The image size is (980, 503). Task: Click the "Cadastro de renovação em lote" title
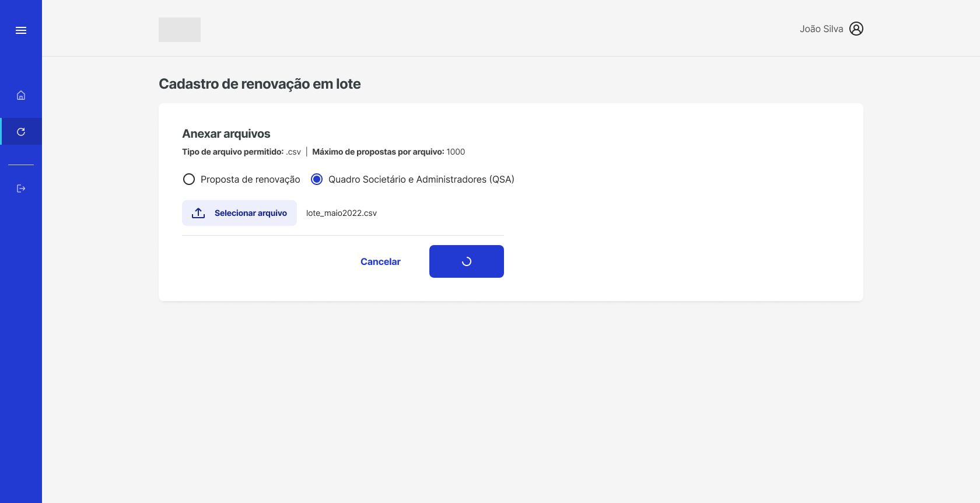(x=260, y=84)
